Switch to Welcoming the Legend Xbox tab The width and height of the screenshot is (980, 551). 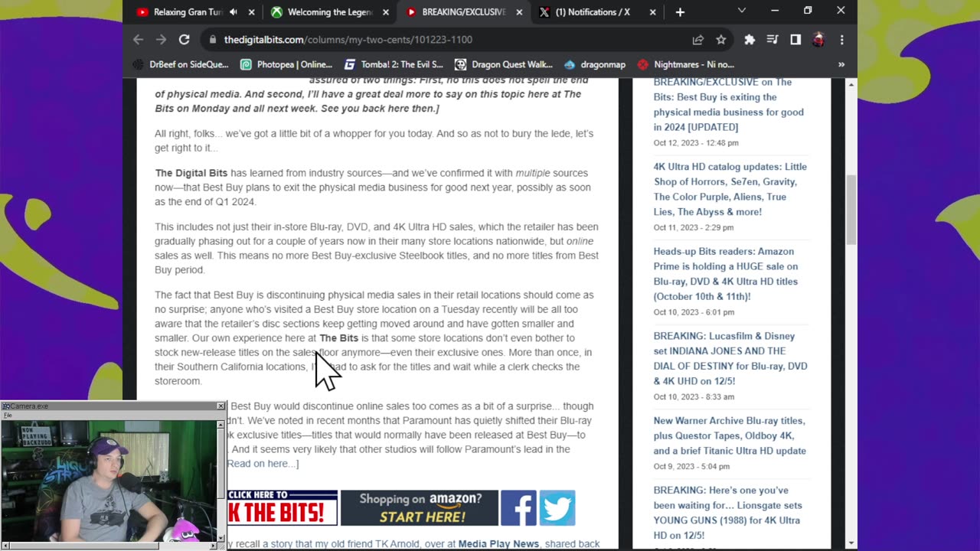[330, 12]
